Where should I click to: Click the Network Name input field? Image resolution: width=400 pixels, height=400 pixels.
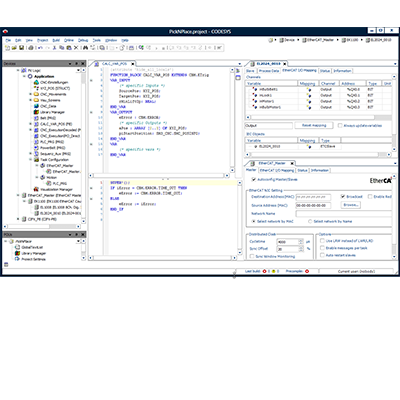[x=344, y=214]
